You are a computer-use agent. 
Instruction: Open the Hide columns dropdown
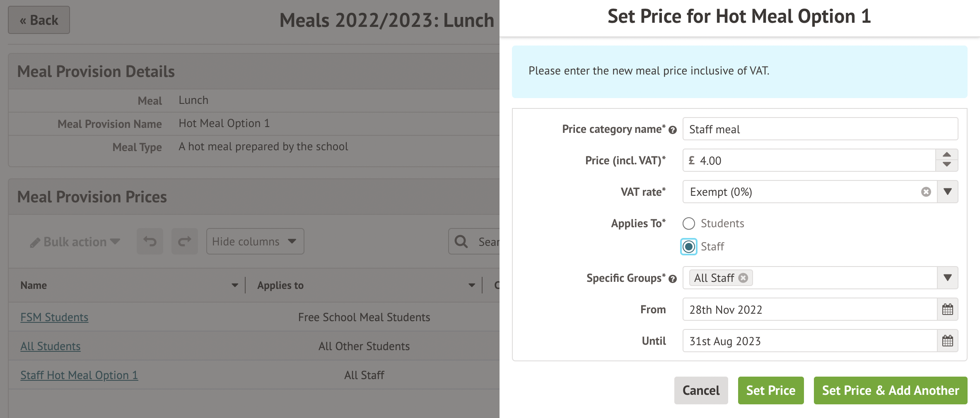[x=255, y=241]
